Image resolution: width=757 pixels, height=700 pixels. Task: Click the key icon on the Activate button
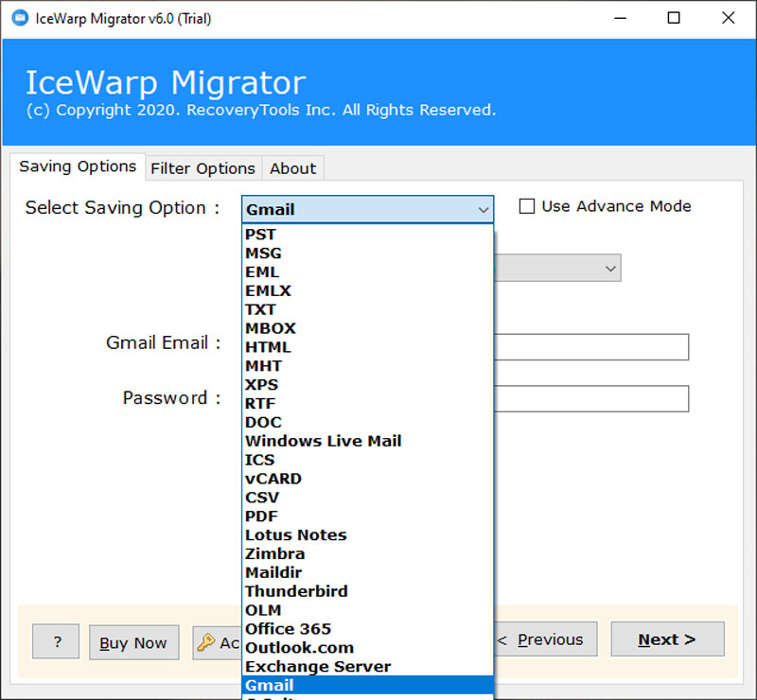[206, 642]
